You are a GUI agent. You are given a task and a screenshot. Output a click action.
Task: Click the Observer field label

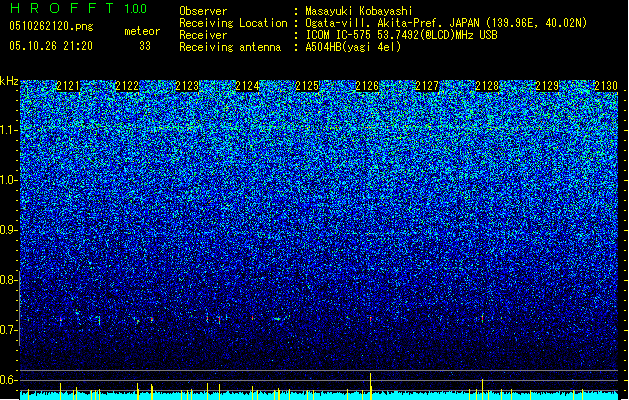[203, 11]
